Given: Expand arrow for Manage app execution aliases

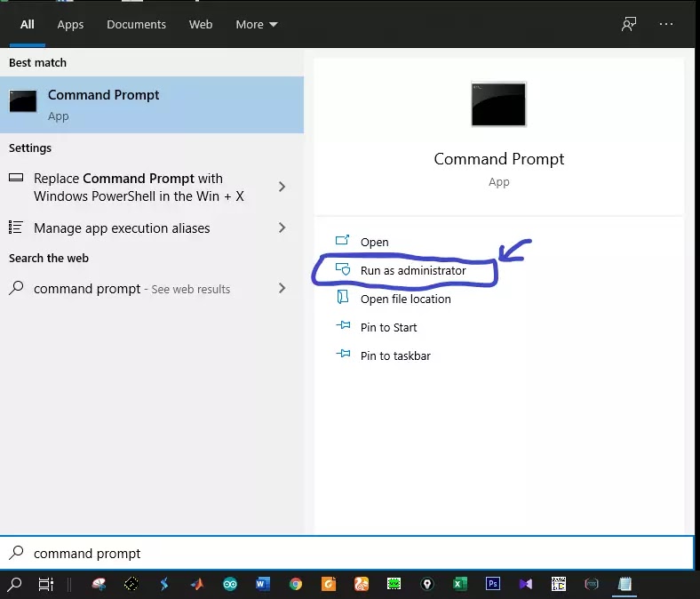Looking at the screenshot, I should click(282, 228).
